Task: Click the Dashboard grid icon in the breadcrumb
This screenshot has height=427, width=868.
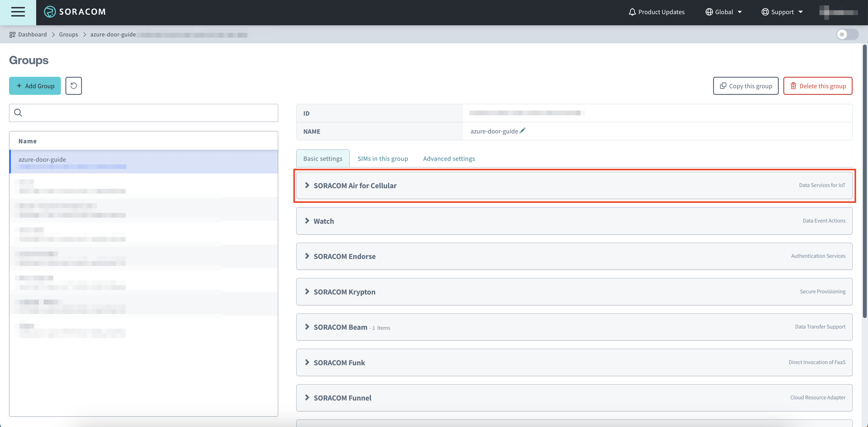Action: (x=12, y=34)
